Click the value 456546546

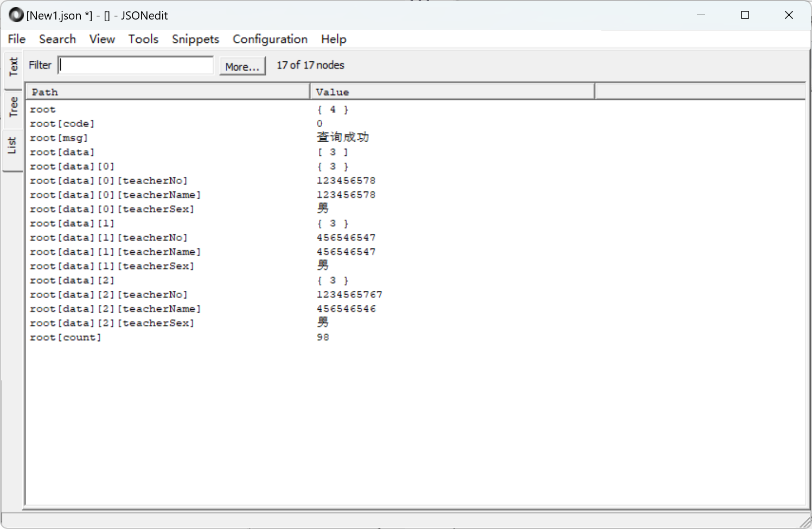click(346, 309)
